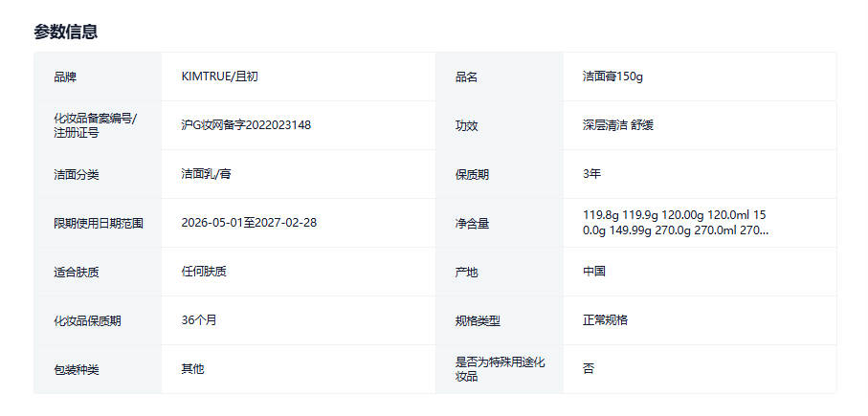Click the product name 洁面膏150g
868x416 pixels.
(618, 77)
